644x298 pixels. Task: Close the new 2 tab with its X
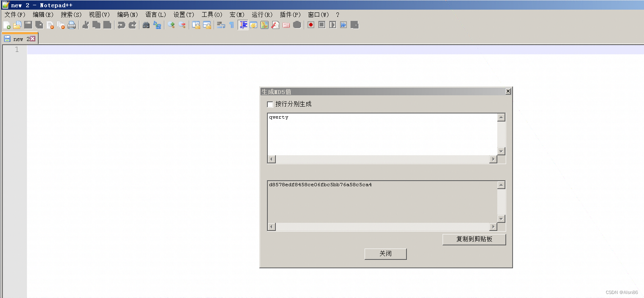coord(33,39)
